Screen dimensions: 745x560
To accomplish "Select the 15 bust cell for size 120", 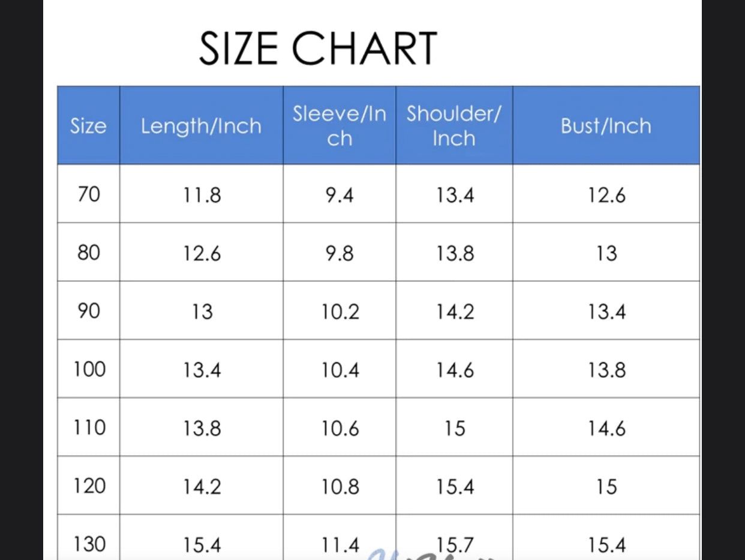I will click(x=606, y=486).
